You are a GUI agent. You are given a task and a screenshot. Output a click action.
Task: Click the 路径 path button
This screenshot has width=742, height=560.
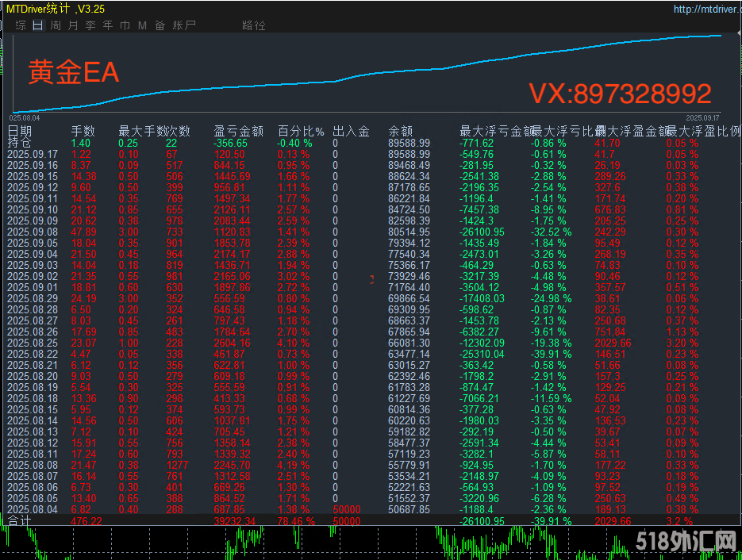254,25
